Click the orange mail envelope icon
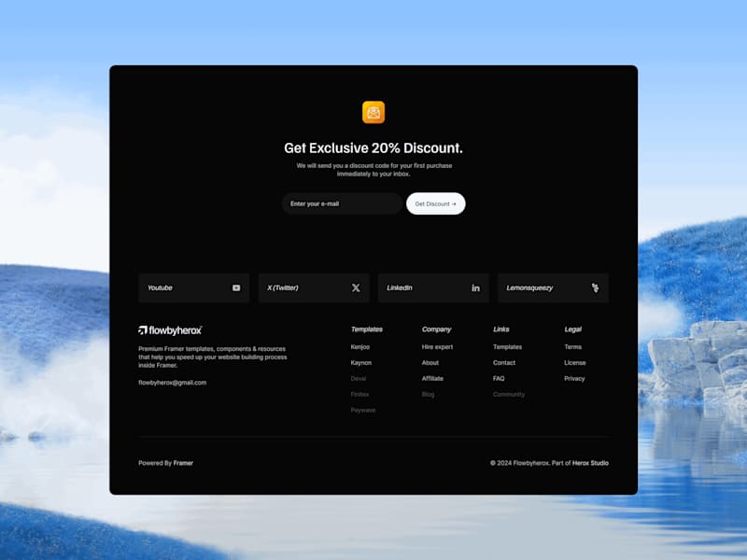Image resolution: width=747 pixels, height=560 pixels. coord(373,112)
